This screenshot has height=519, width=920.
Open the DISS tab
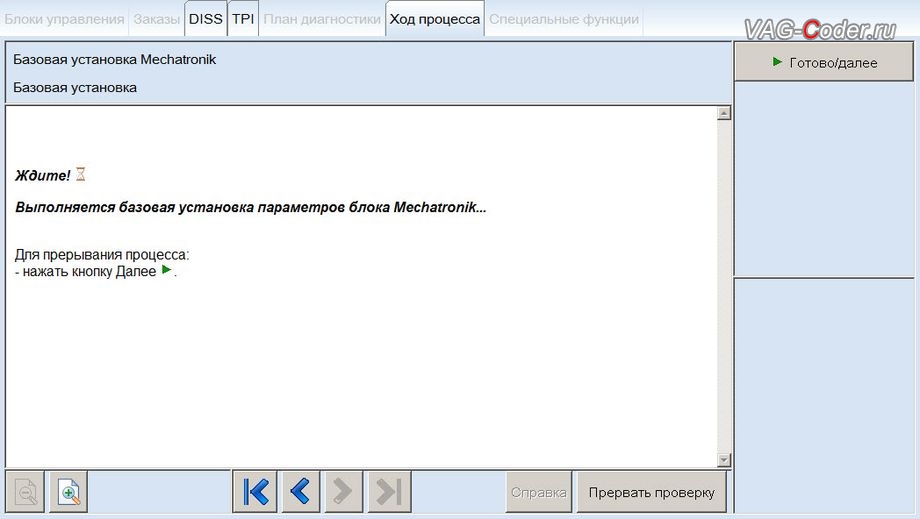205,19
